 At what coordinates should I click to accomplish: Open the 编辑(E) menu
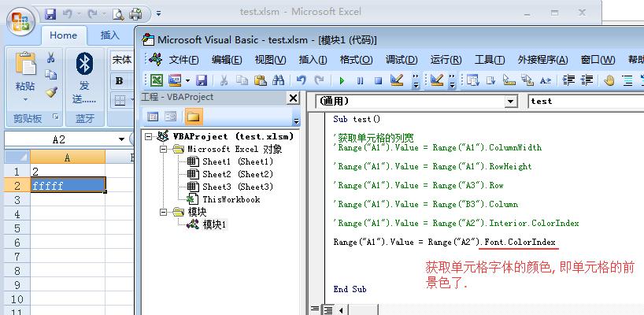click(227, 60)
